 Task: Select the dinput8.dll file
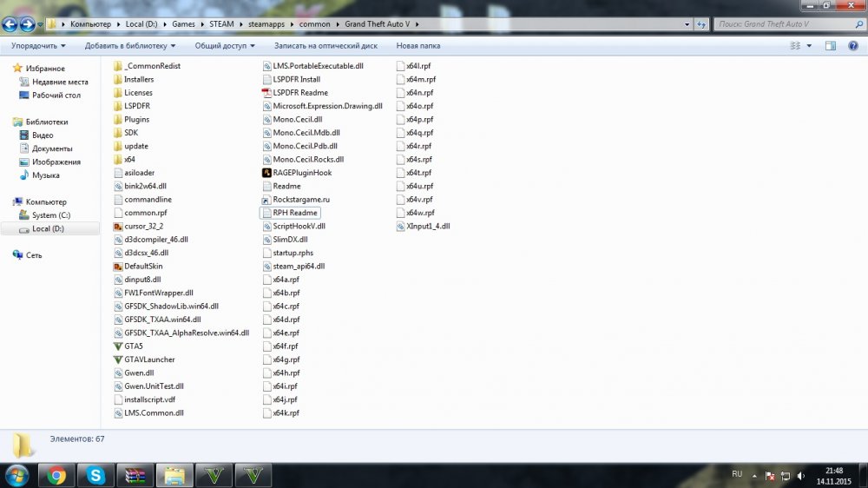(137, 280)
